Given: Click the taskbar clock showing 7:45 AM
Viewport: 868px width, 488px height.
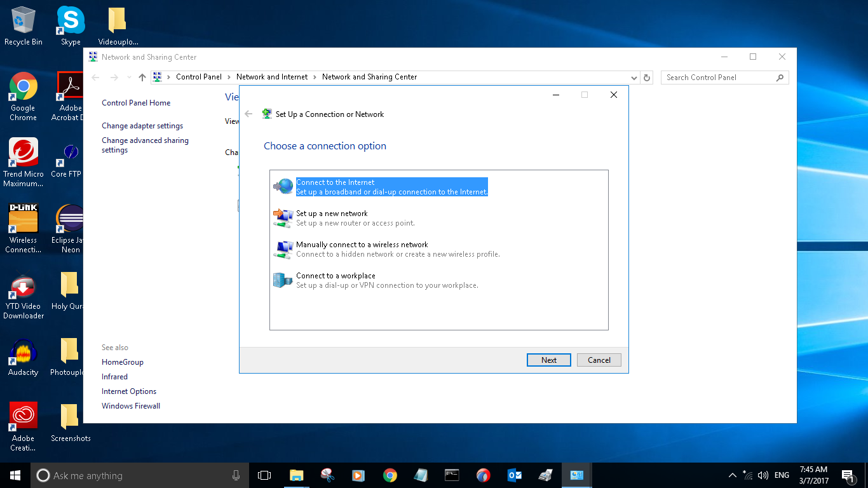Looking at the screenshot, I should point(813,475).
